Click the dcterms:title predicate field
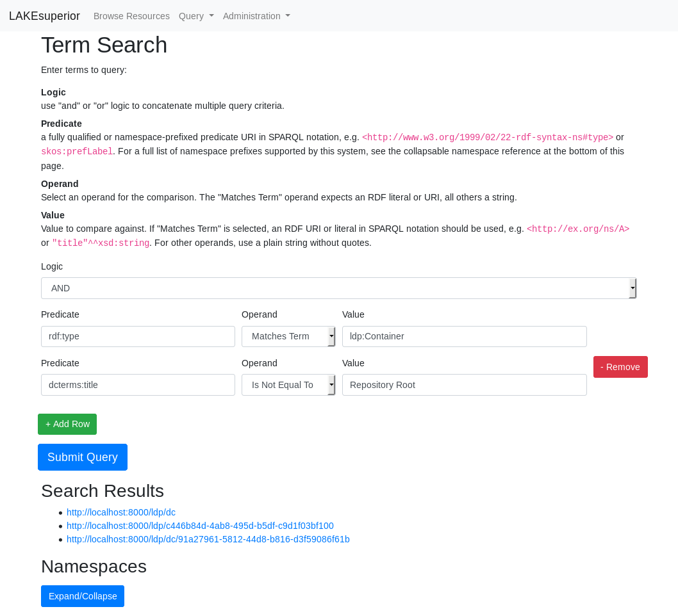The width and height of the screenshot is (678, 616). click(138, 385)
